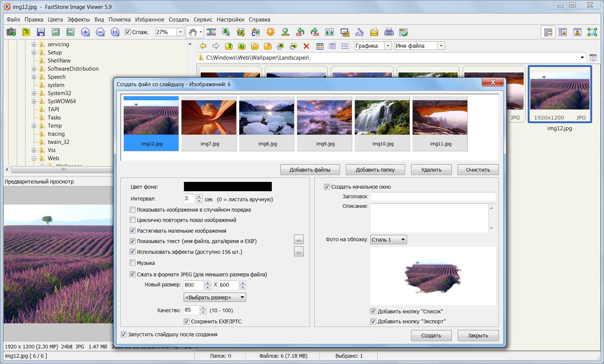Expand the System32 folder tree node

(x=34, y=93)
